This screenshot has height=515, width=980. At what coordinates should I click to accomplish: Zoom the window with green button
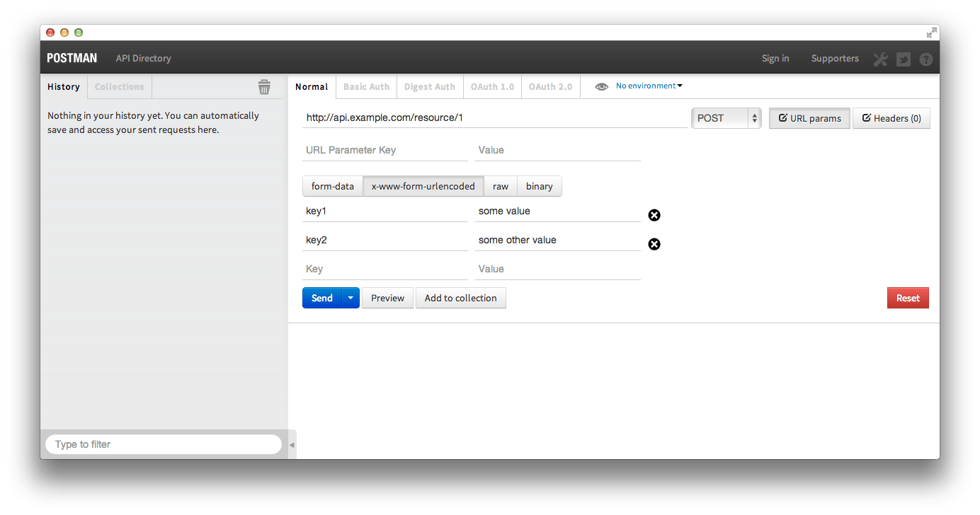[x=79, y=33]
